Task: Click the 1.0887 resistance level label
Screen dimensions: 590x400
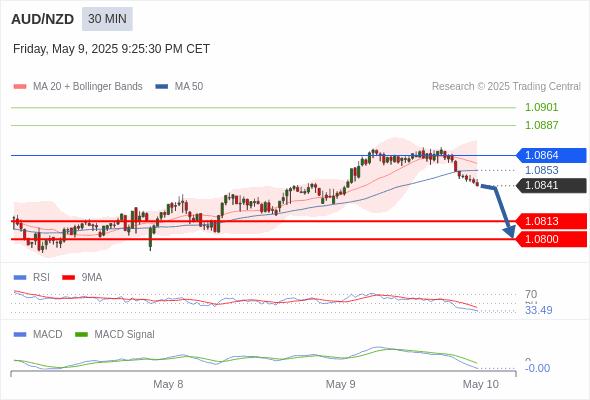Action: click(541, 125)
